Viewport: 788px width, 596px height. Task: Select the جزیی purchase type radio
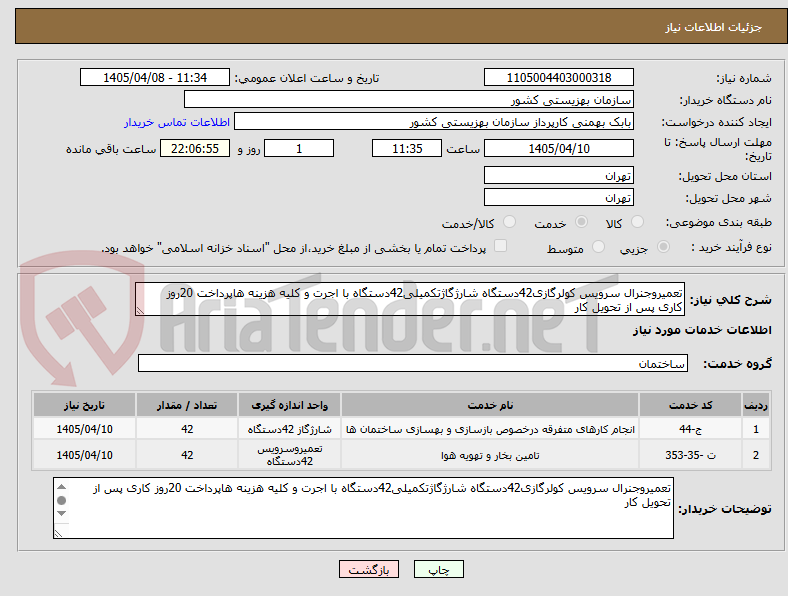(663, 247)
